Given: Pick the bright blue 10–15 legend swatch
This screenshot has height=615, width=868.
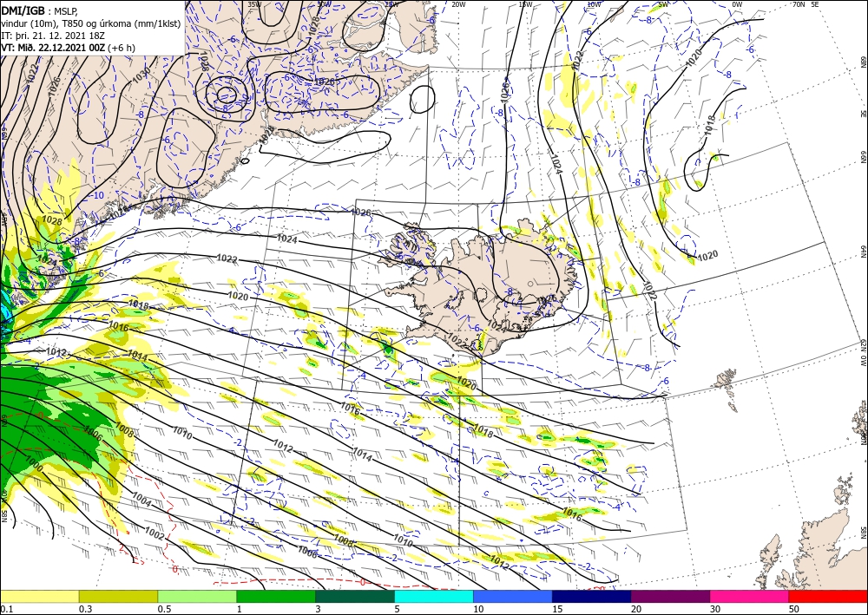Looking at the screenshot, I should 513,596.
